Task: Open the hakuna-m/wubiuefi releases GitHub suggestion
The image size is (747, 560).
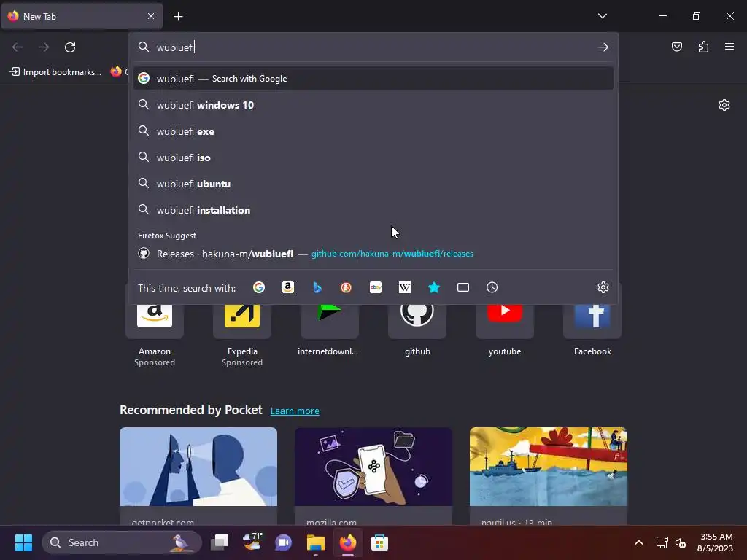Action: [373, 254]
